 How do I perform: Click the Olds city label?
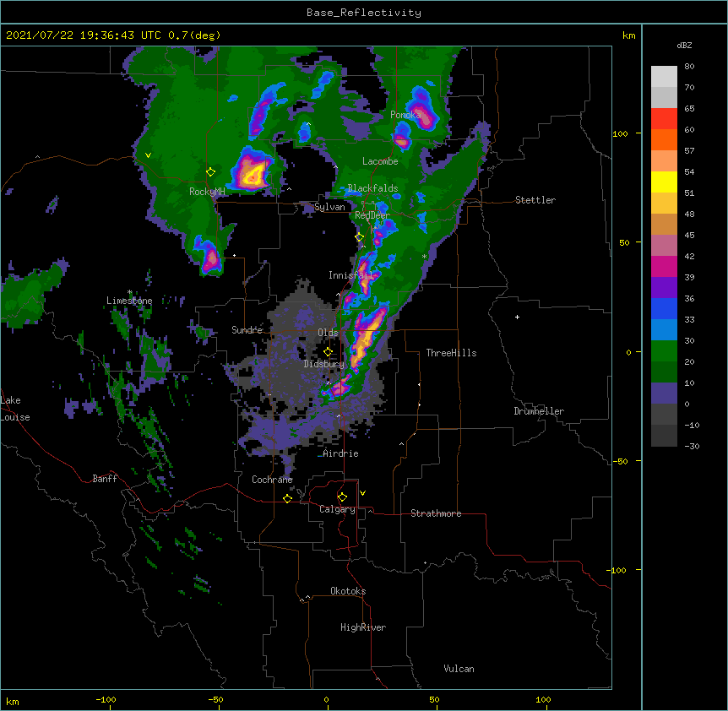328,333
